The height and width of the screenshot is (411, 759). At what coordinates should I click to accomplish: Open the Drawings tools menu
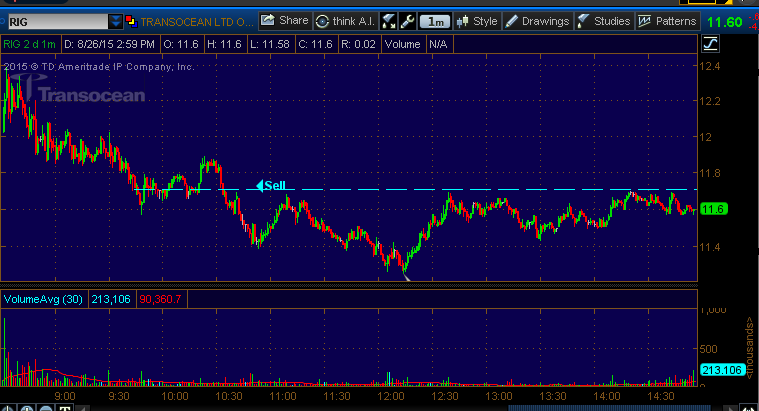click(x=537, y=20)
